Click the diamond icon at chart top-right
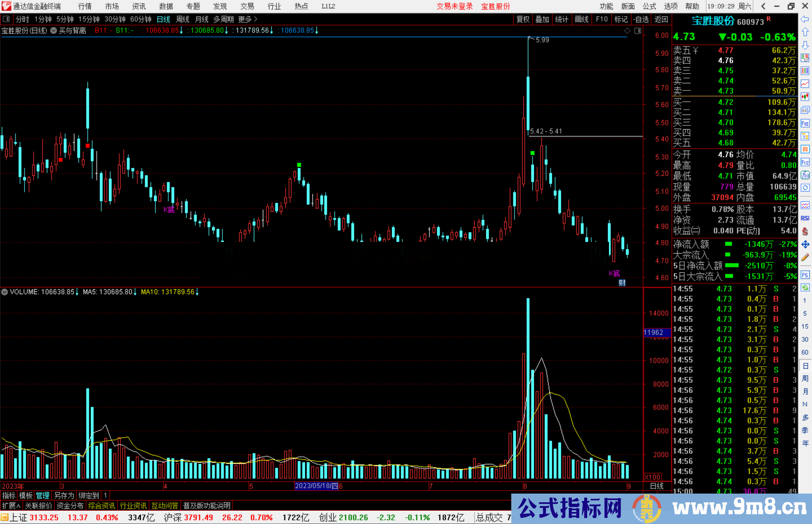Image resolution: width=812 pixels, height=524 pixels. coord(627,31)
